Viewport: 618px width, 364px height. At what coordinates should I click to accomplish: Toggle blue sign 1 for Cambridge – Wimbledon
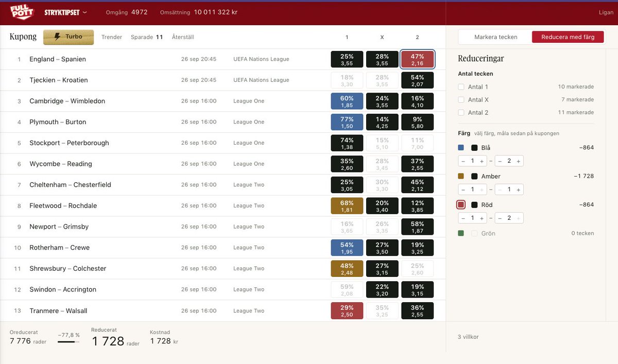(347, 101)
